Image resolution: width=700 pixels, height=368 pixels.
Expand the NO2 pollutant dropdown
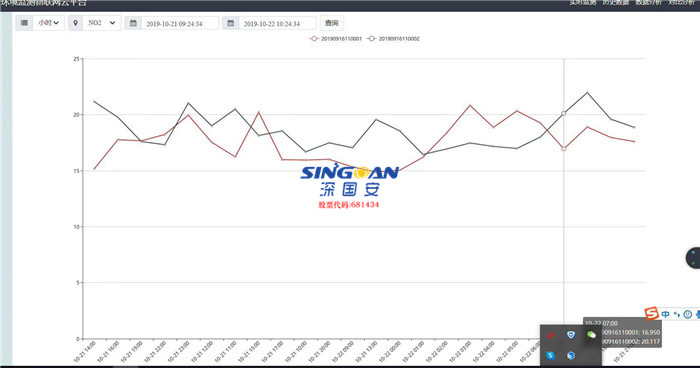[x=102, y=23]
